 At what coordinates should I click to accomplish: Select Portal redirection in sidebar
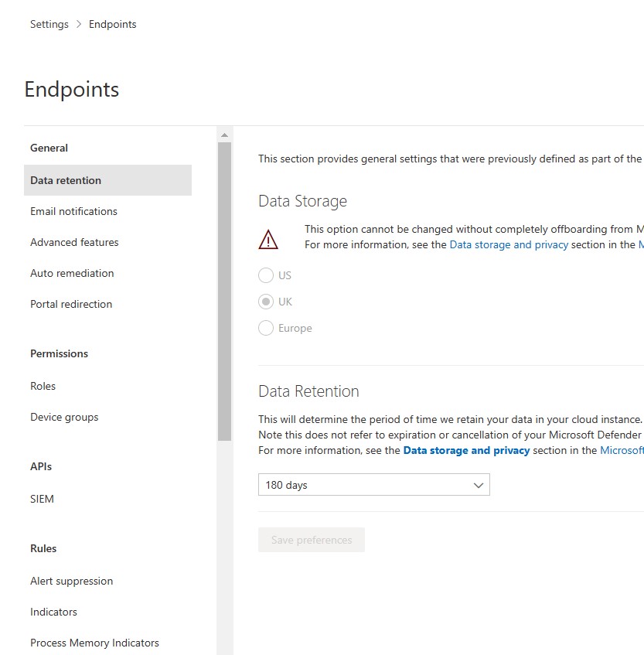coord(71,304)
